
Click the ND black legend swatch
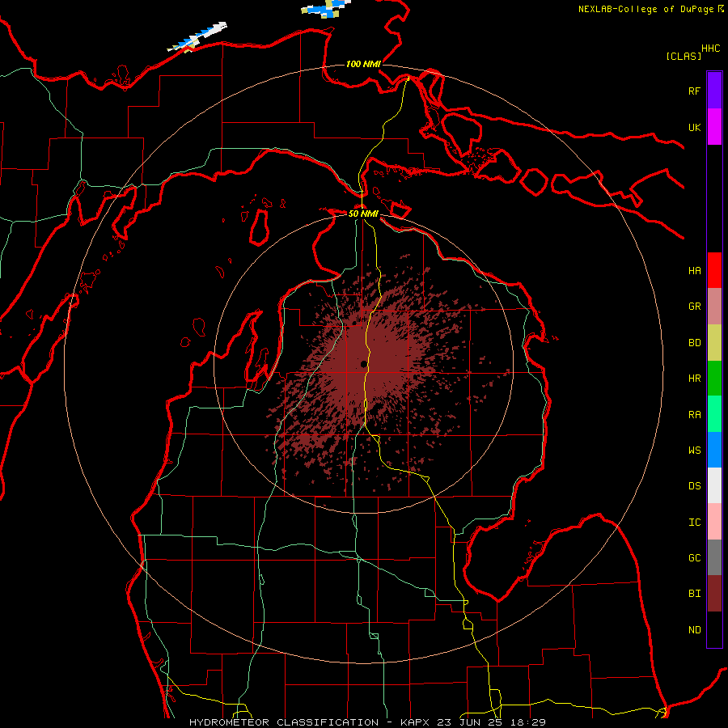pos(714,629)
